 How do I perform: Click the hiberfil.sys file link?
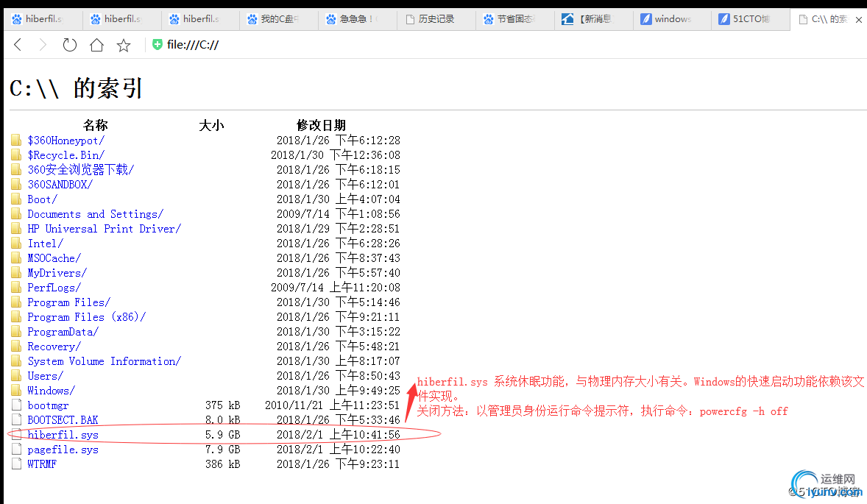[x=63, y=435]
